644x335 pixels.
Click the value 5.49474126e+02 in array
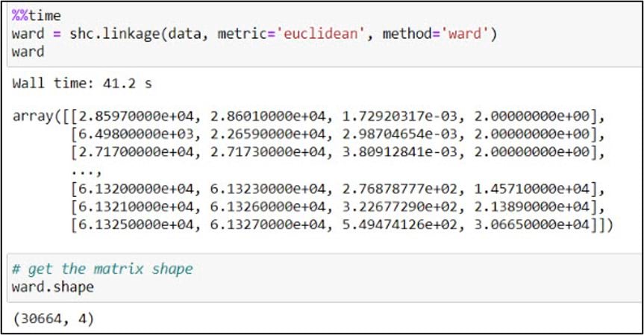tap(401, 225)
